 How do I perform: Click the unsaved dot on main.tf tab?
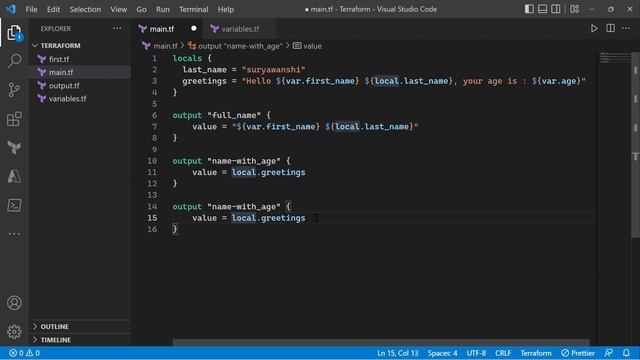(193, 29)
